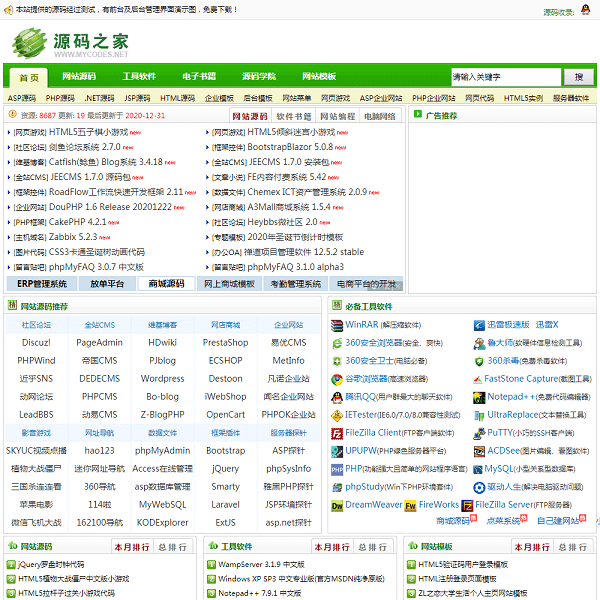Open the 点菜系统 promo link

point(503,521)
